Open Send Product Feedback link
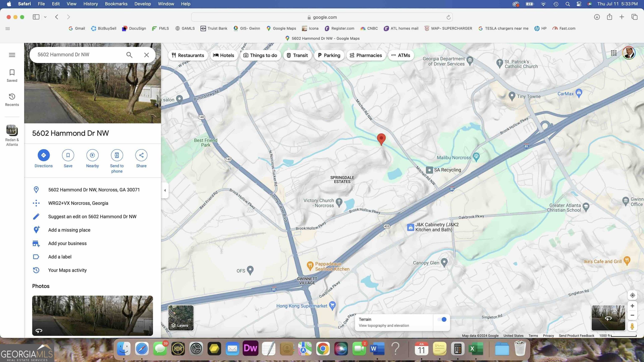 point(576,336)
